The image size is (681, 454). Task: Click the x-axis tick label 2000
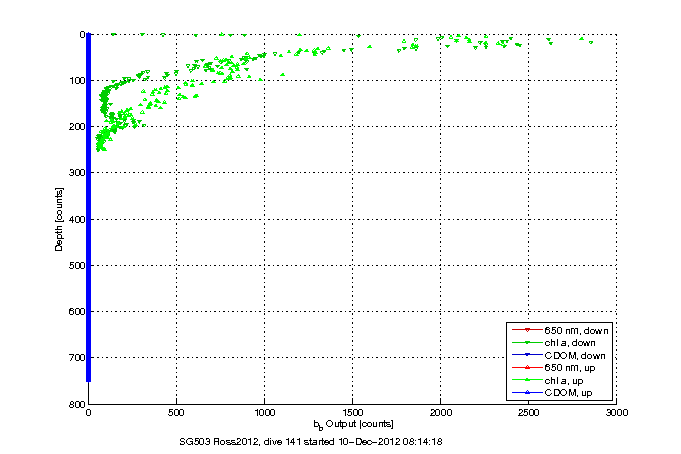pos(440,413)
